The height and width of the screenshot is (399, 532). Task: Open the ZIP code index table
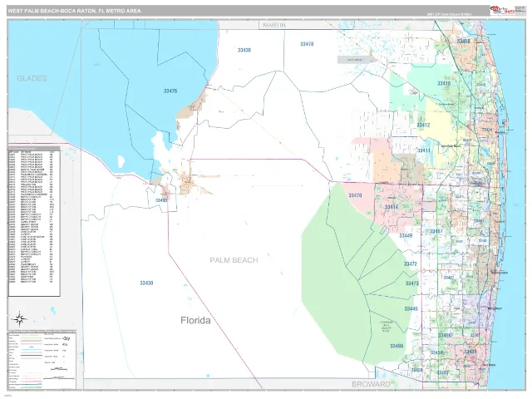(x=34, y=222)
